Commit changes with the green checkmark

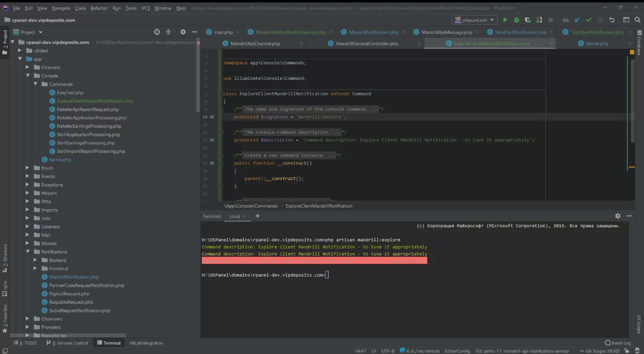(588, 20)
